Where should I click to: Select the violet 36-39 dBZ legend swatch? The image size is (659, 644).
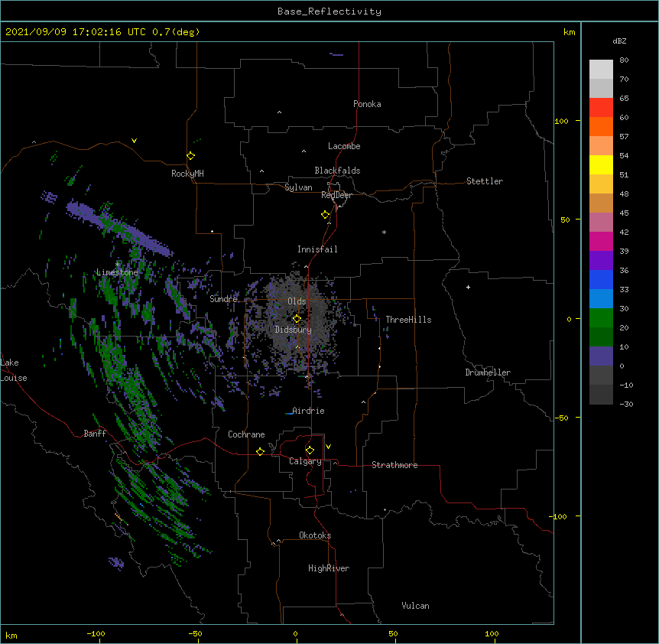click(601, 261)
